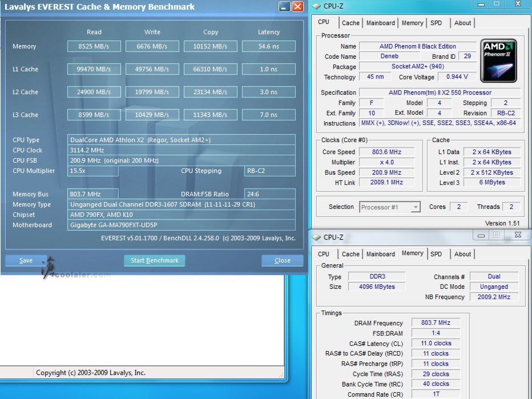Click the DRAM Frequency value 803.7 MHz
The image size is (532, 399).
click(436, 323)
